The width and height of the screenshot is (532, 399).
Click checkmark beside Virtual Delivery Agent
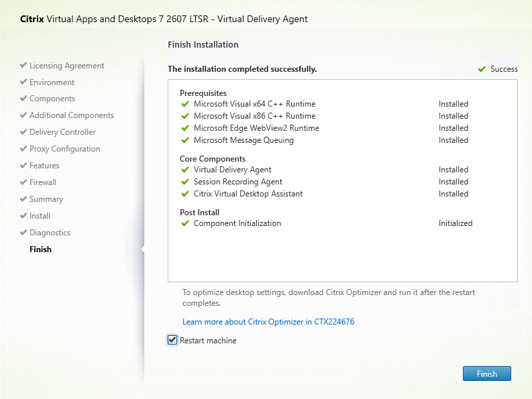pyautogui.click(x=185, y=170)
